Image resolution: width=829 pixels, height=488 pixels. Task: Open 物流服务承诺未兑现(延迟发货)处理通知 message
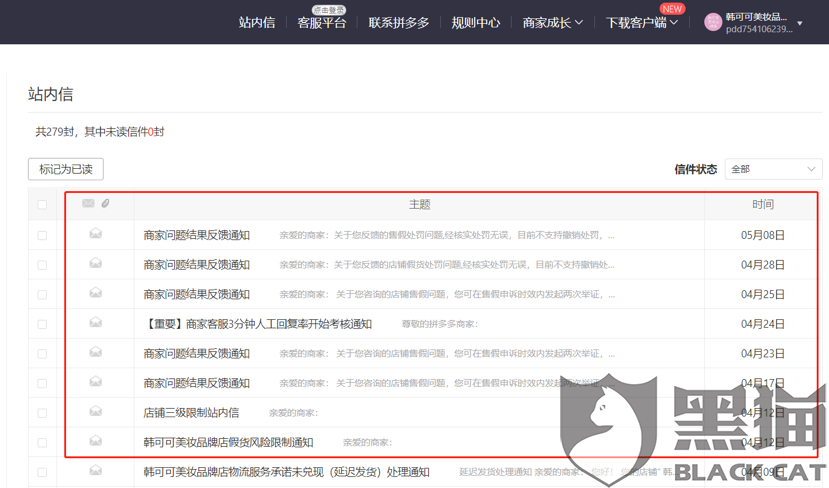tap(286, 472)
